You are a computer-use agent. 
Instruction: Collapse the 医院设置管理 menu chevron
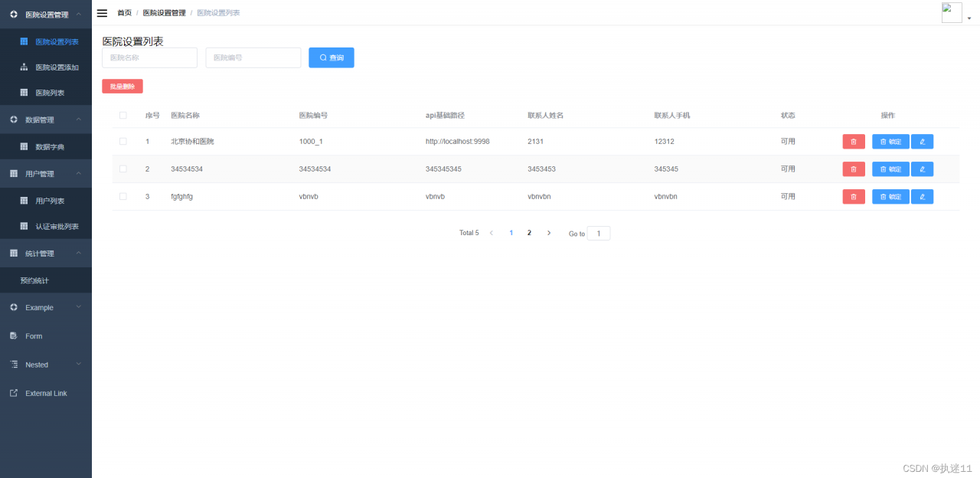(x=79, y=14)
